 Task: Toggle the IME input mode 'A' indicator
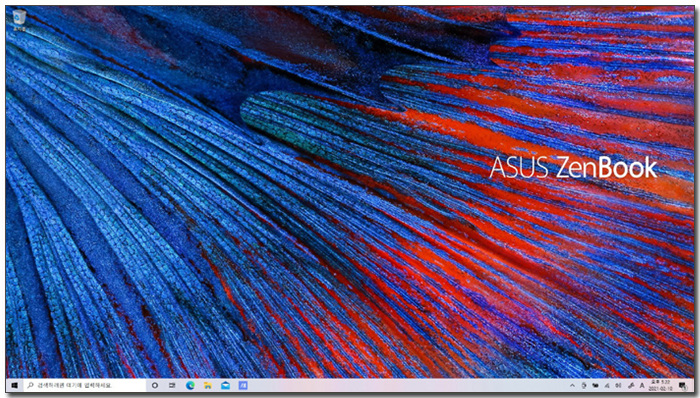point(642,385)
